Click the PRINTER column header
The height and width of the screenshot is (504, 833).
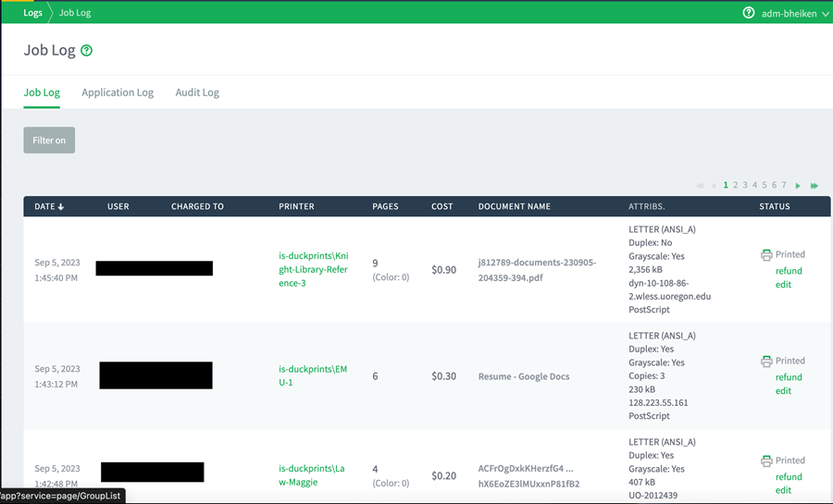pos(296,206)
